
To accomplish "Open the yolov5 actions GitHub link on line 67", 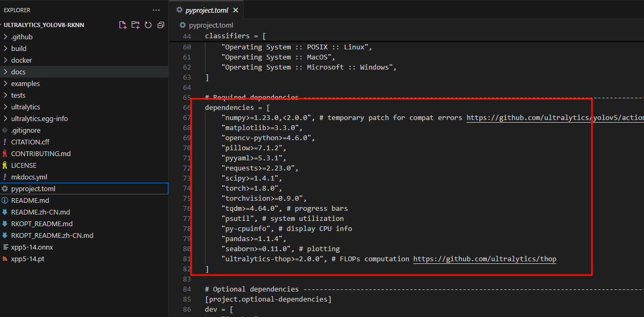I will coord(555,118).
